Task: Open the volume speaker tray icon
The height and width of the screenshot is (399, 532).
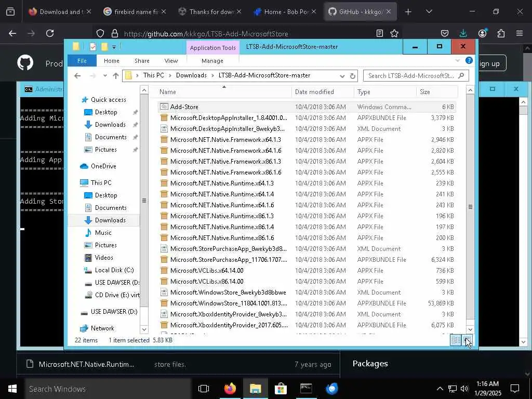Action: coord(464,389)
